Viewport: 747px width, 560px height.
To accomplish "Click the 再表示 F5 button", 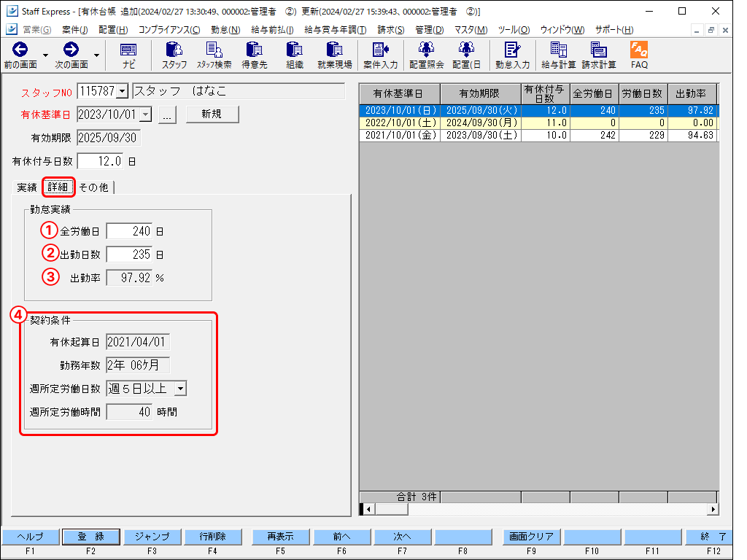I will 280,537.
